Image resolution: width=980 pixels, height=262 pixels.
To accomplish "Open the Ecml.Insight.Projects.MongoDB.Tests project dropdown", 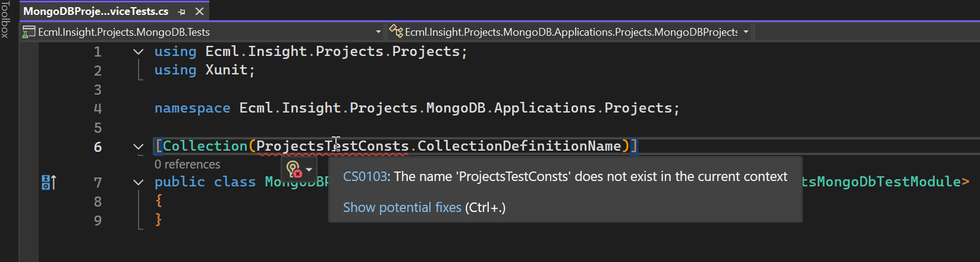I will point(378,32).
